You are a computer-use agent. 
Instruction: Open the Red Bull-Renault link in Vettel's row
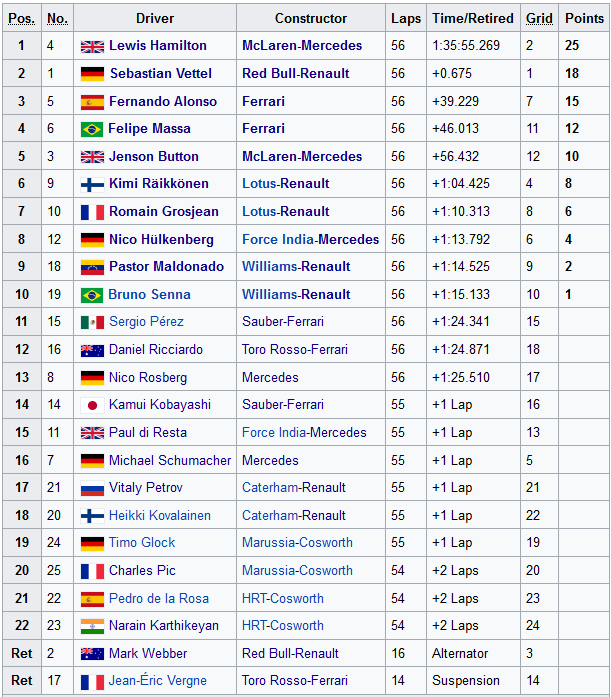point(296,74)
